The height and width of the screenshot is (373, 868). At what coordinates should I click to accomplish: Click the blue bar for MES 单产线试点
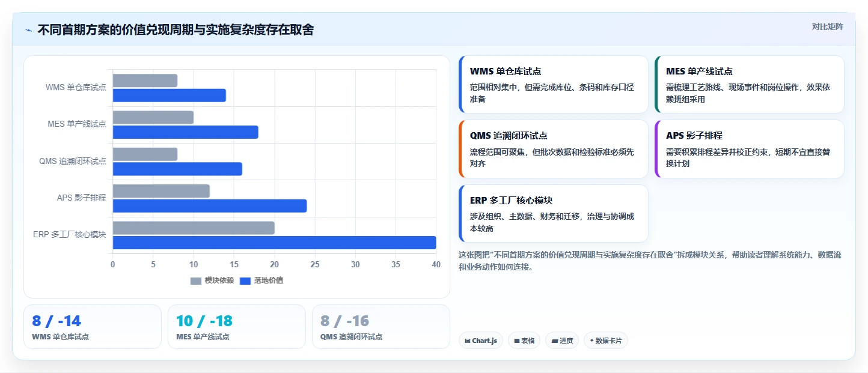(186, 132)
